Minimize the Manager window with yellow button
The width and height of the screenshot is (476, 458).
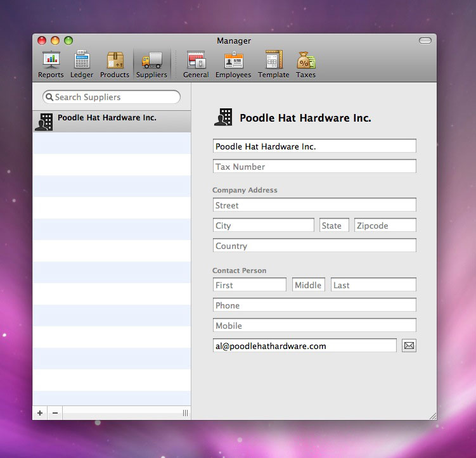[55, 41]
